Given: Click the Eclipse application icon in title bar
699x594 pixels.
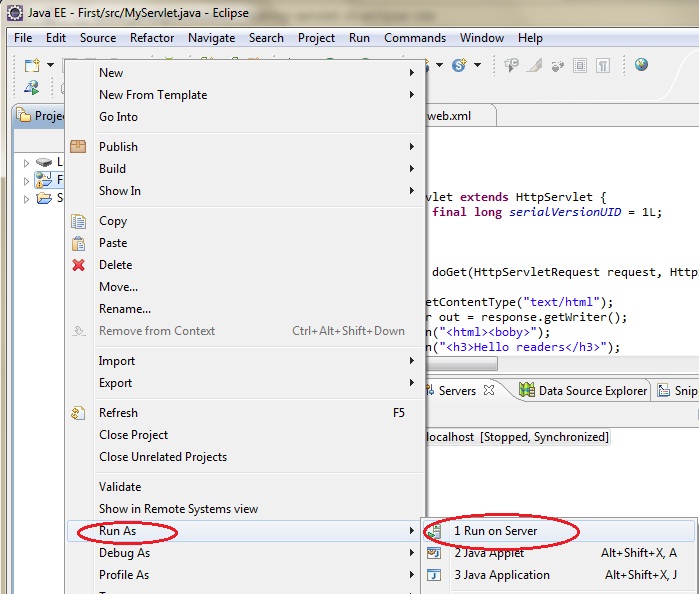Looking at the screenshot, I should pyautogui.click(x=15, y=13).
